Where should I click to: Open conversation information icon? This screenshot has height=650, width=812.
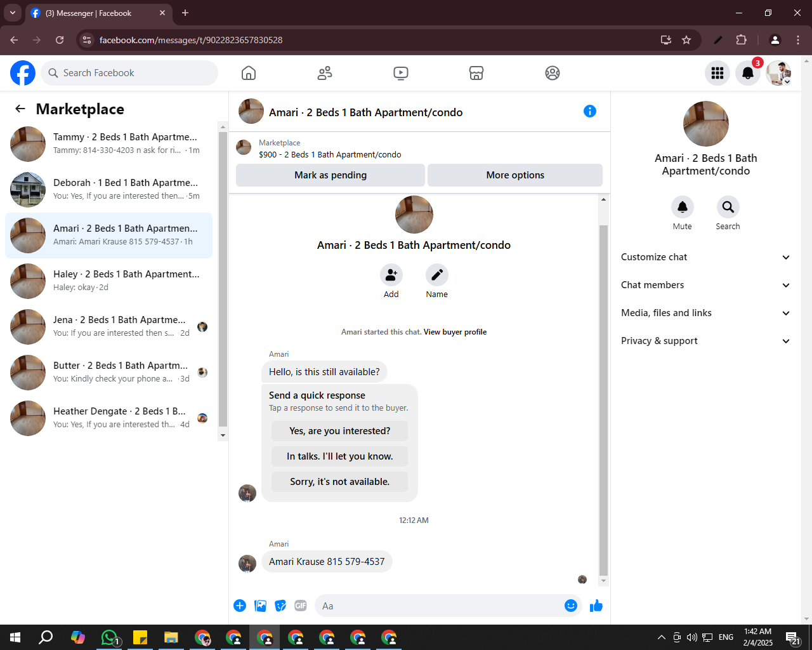pos(590,111)
